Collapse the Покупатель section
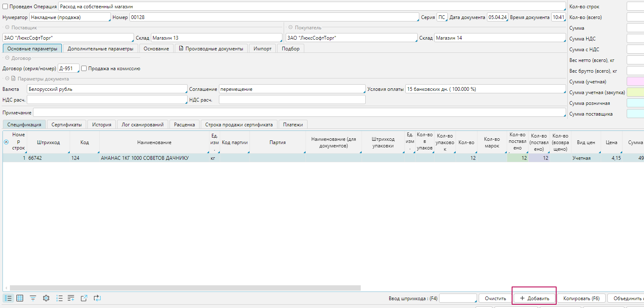Image resolution: width=644 pixels, height=308 pixels. 290,28
